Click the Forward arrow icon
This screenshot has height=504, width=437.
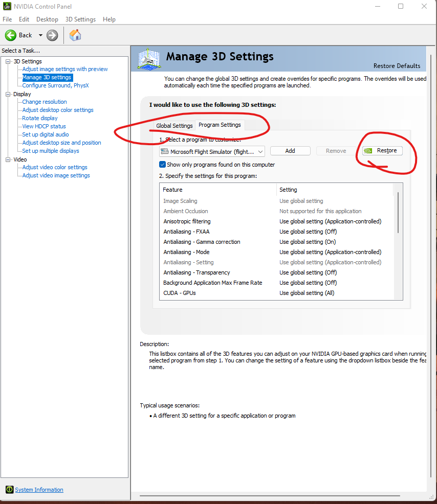coord(52,35)
